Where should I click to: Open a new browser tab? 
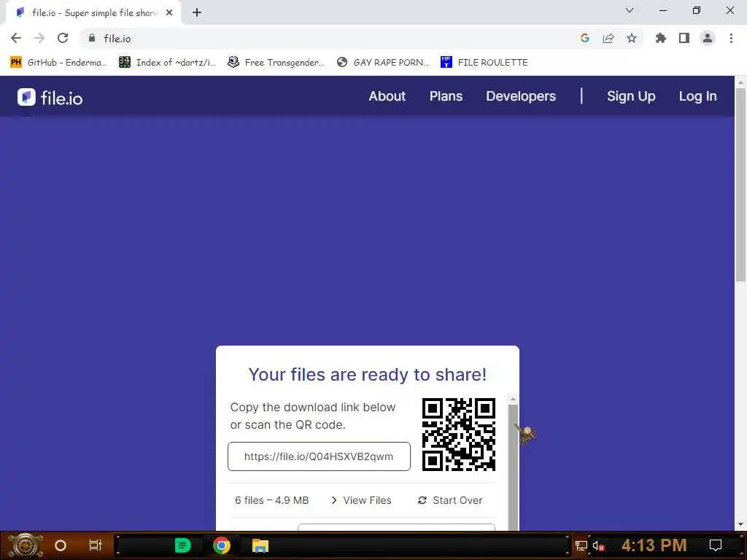pos(197,12)
